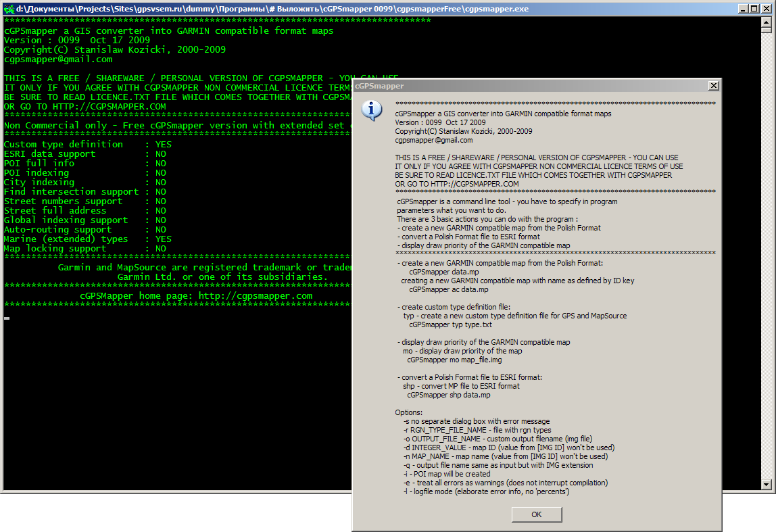Image resolution: width=776 pixels, height=532 pixels.
Task: Maximize the cgpsmapper.exe console window
Action: click(754, 8)
